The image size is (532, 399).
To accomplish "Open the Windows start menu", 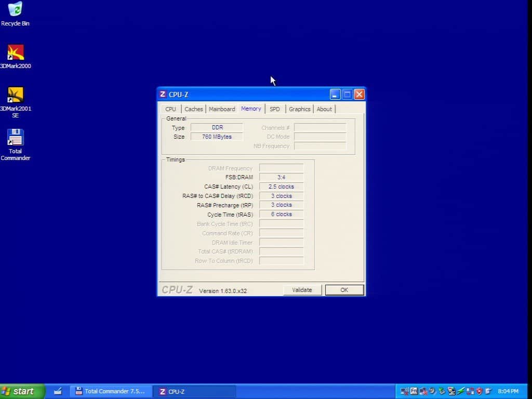I will pyautogui.click(x=22, y=391).
